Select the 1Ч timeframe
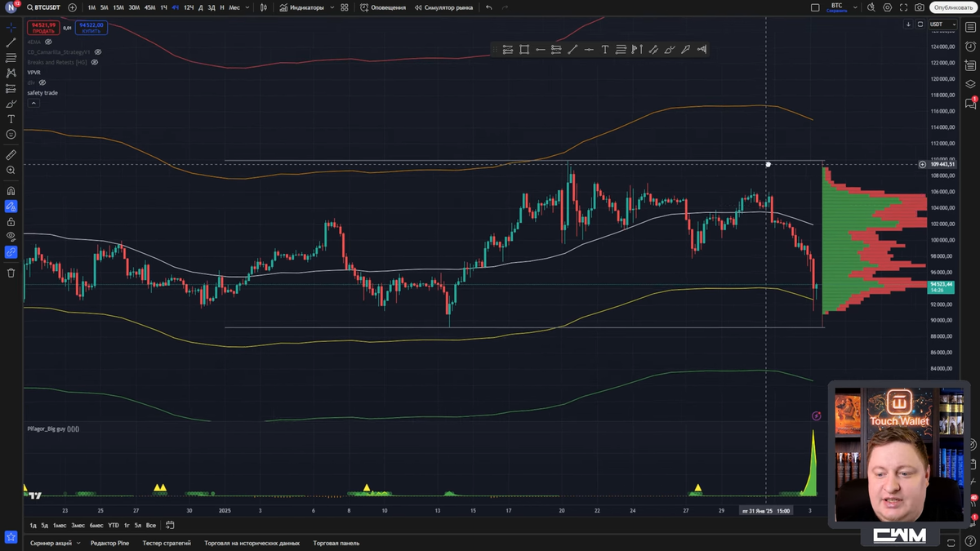This screenshot has height=551, width=980. point(163,7)
